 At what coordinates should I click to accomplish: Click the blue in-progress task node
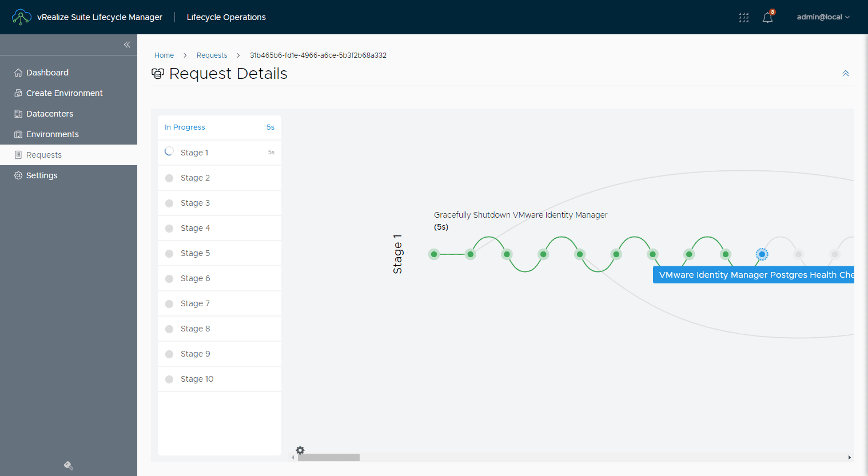(762, 254)
